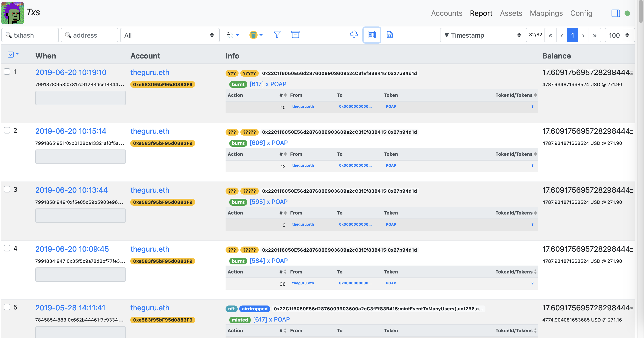
Task: Click the archive box icon
Action: click(x=295, y=35)
